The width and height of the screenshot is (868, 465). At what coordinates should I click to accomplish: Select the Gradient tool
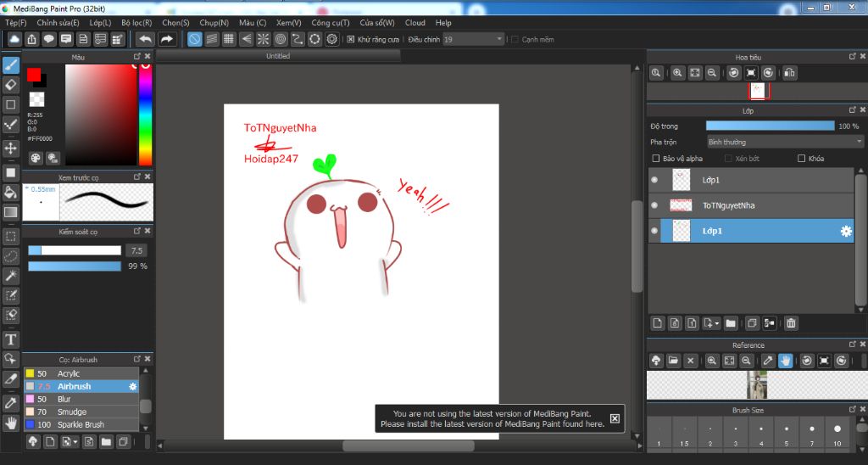click(10, 212)
